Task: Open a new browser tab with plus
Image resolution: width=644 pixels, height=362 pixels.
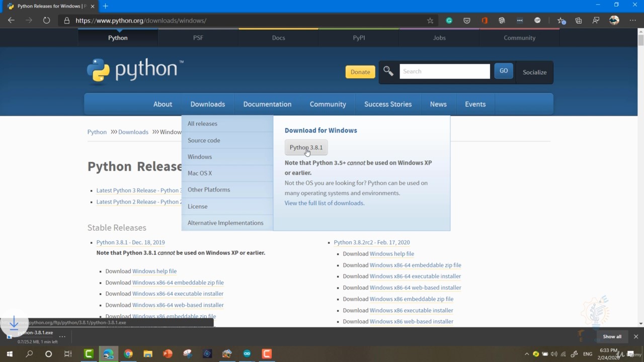Action: pyautogui.click(x=105, y=6)
